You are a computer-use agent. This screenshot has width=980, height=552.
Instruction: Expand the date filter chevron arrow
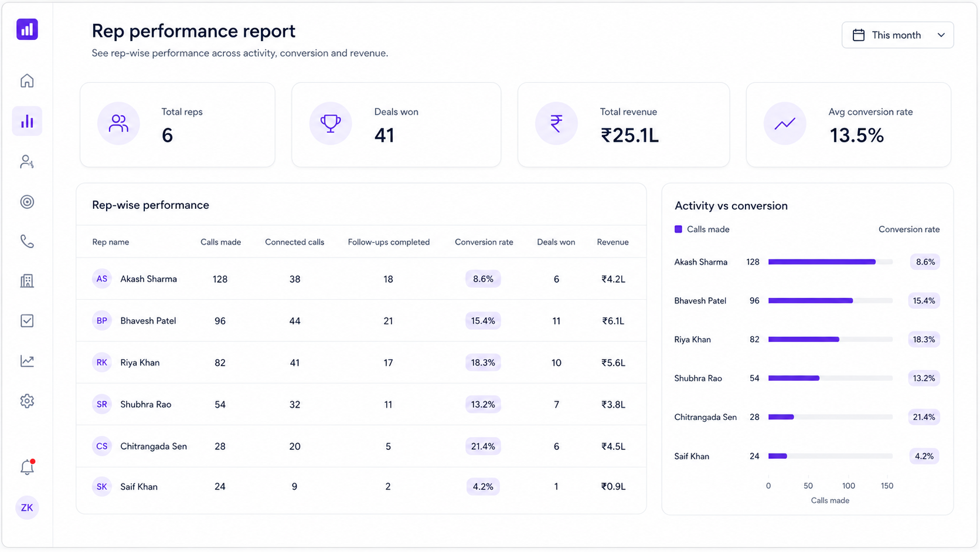point(941,35)
